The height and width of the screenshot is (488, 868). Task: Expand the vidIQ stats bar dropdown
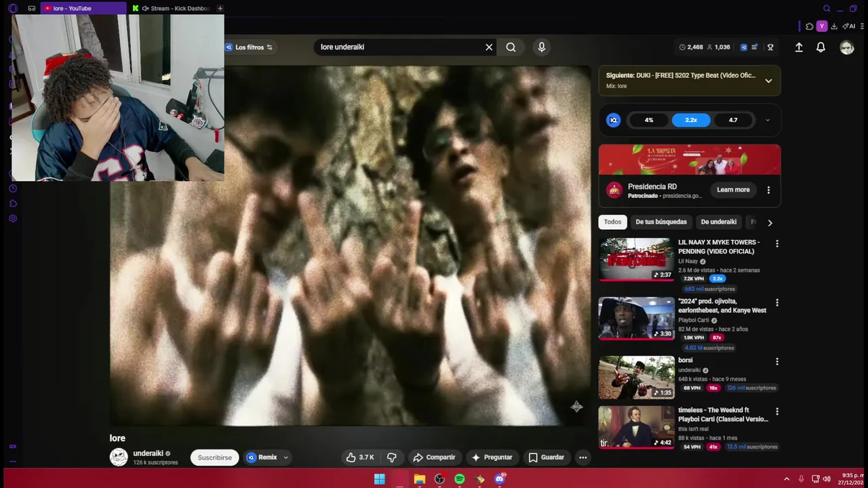768,120
